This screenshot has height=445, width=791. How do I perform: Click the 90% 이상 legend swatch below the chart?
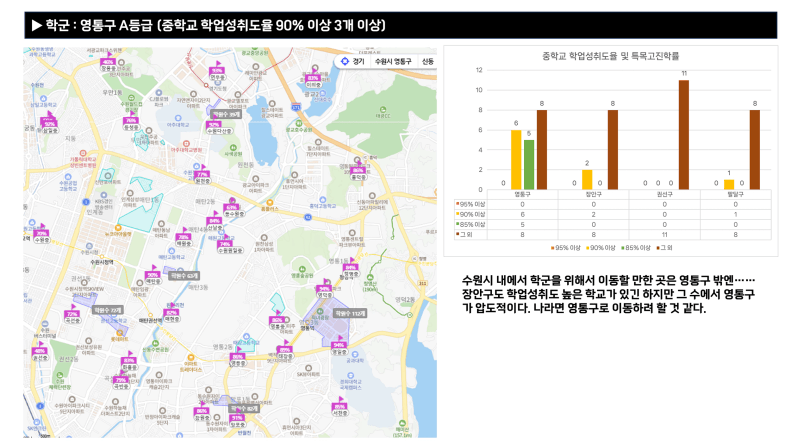pyautogui.click(x=587, y=248)
